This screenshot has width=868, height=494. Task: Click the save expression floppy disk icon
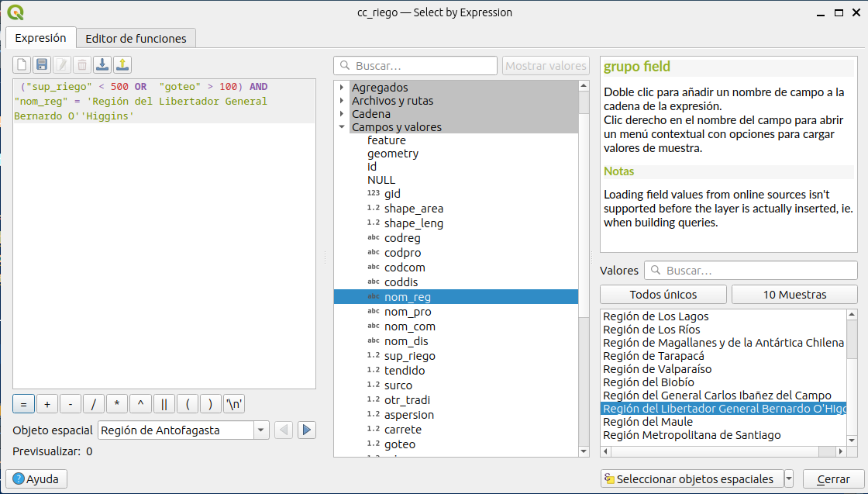pyautogui.click(x=42, y=65)
